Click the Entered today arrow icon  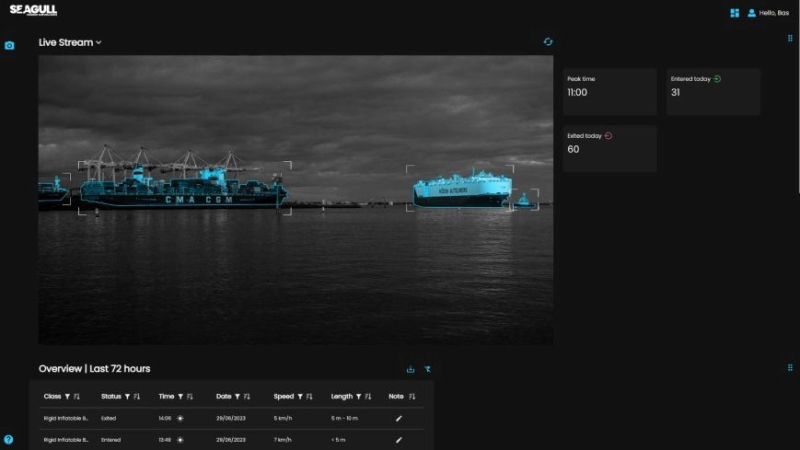point(717,79)
